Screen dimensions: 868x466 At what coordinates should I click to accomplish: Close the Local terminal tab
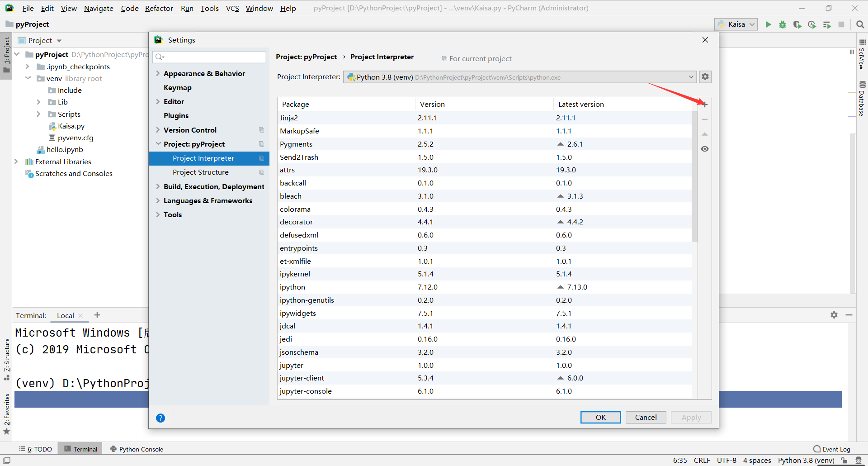point(80,316)
